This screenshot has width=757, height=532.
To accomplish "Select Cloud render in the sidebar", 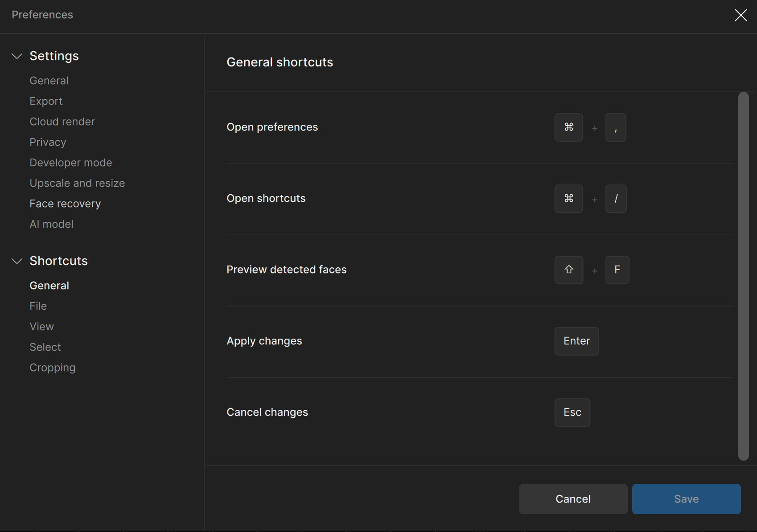I will pyautogui.click(x=62, y=122).
